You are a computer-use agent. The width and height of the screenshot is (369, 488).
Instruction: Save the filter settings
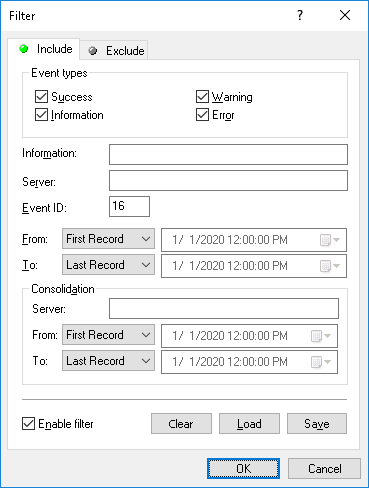pos(317,424)
